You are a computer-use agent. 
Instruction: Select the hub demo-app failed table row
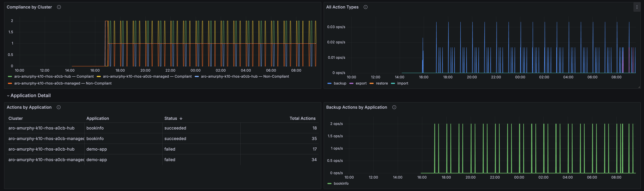click(163, 149)
